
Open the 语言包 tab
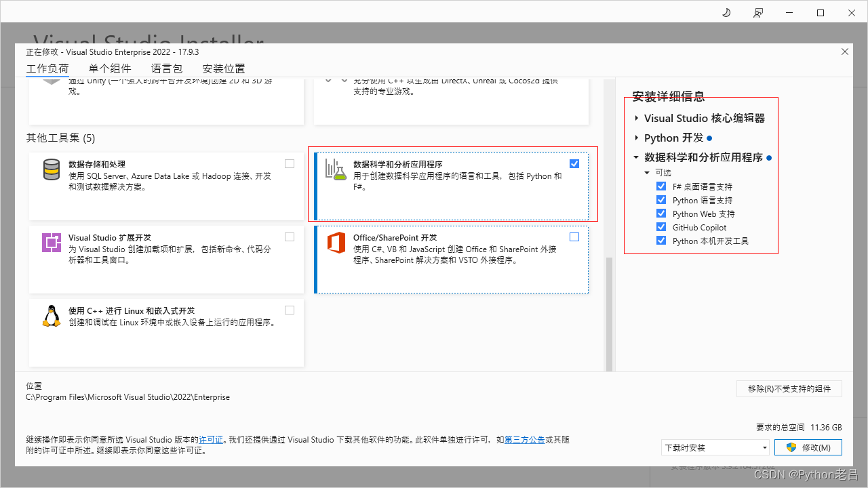pyautogui.click(x=167, y=68)
